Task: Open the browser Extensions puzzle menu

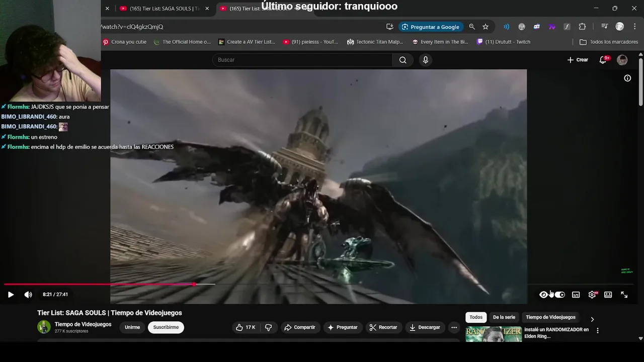Action: 583,27
